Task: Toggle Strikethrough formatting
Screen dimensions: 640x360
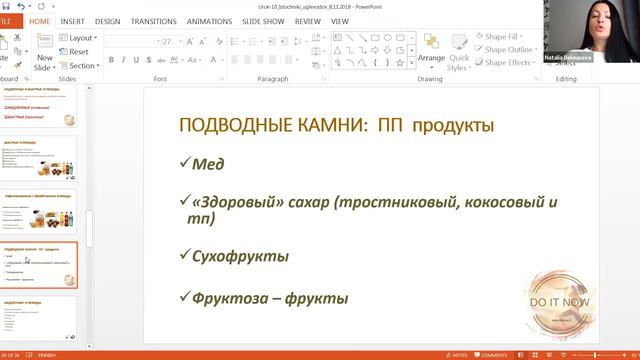Action: point(161,60)
